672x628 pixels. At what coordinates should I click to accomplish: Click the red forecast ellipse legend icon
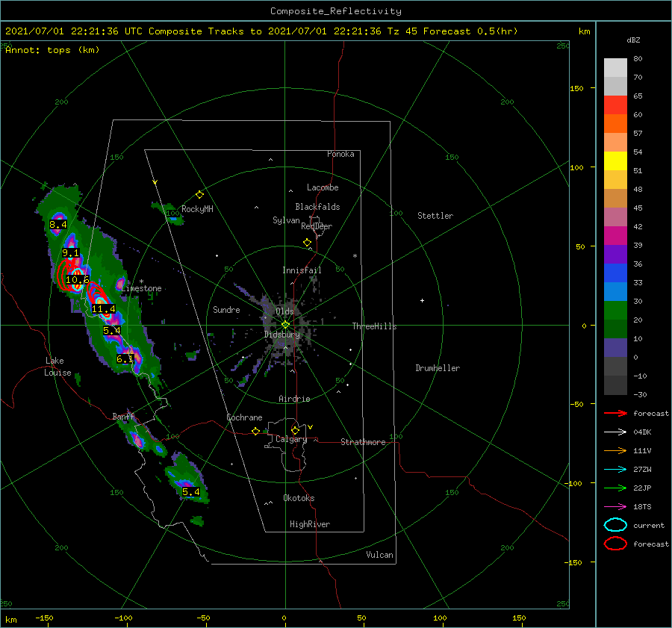click(x=615, y=544)
